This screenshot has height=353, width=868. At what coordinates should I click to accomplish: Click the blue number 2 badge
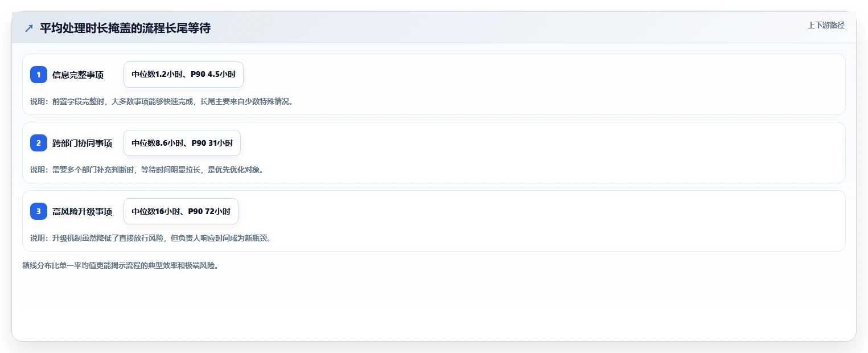(x=39, y=143)
